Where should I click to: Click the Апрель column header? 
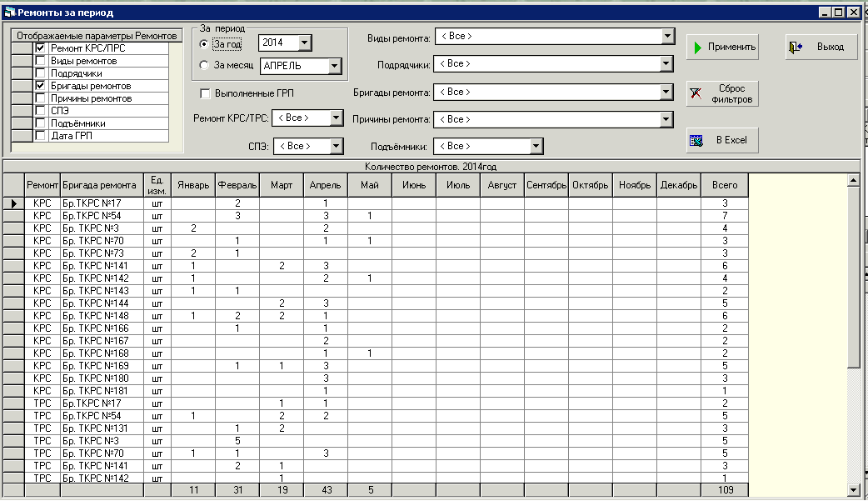click(326, 185)
